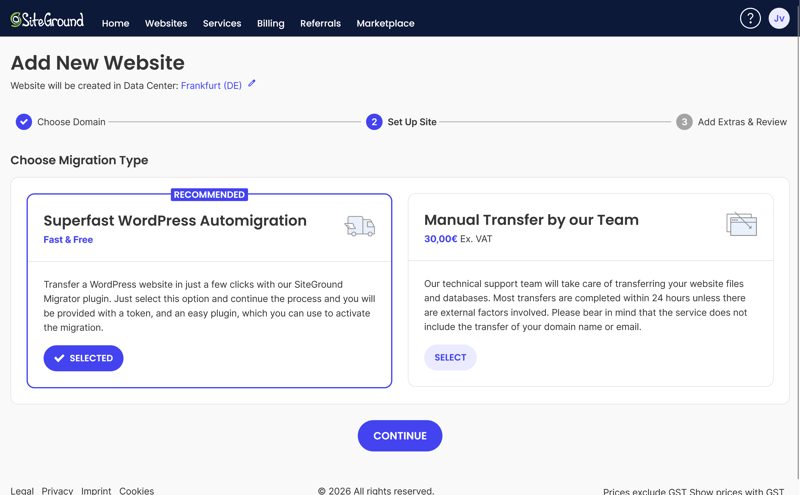Click the Add Extras & Review step label
The image size is (800, 495).
(x=742, y=122)
